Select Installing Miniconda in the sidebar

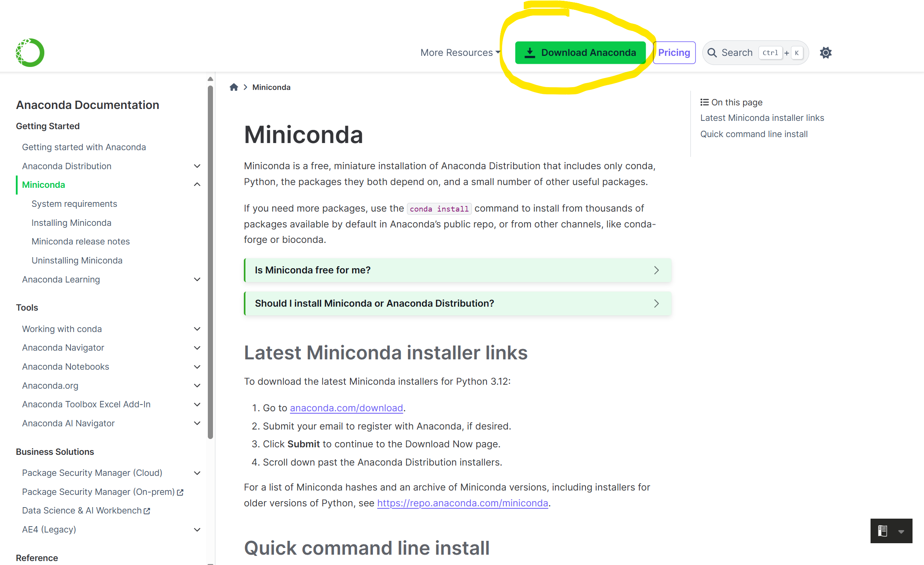[x=71, y=223]
